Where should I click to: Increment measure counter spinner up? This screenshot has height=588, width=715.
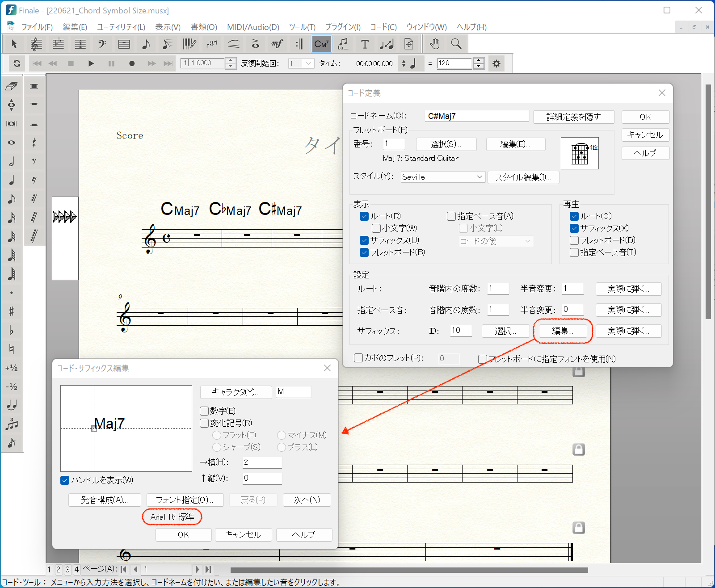[230, 60]
